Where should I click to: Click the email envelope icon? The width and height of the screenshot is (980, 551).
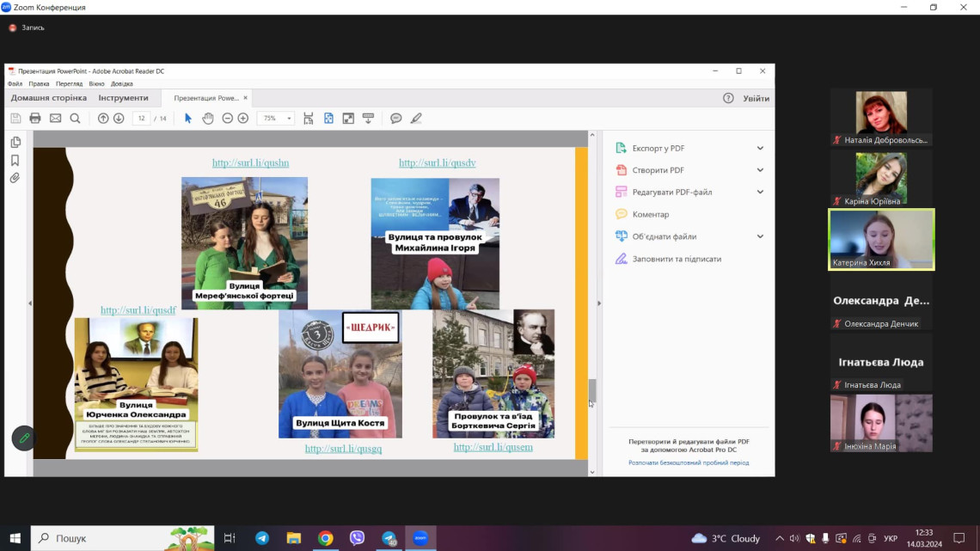[55, 119]
